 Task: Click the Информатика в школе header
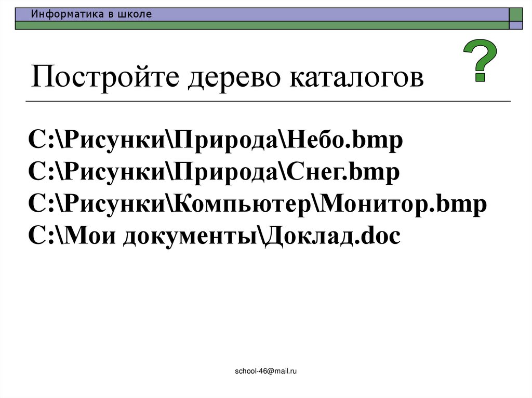coord(91,14)
